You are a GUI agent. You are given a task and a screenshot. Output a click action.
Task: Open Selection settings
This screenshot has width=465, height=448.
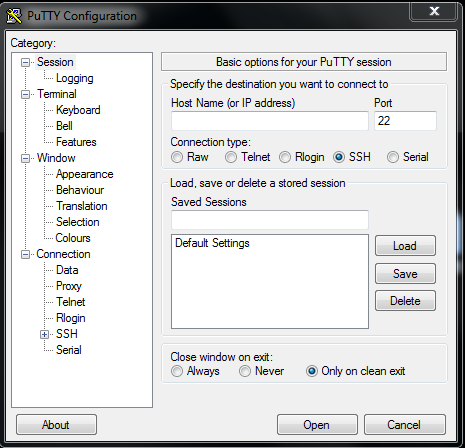77,222
